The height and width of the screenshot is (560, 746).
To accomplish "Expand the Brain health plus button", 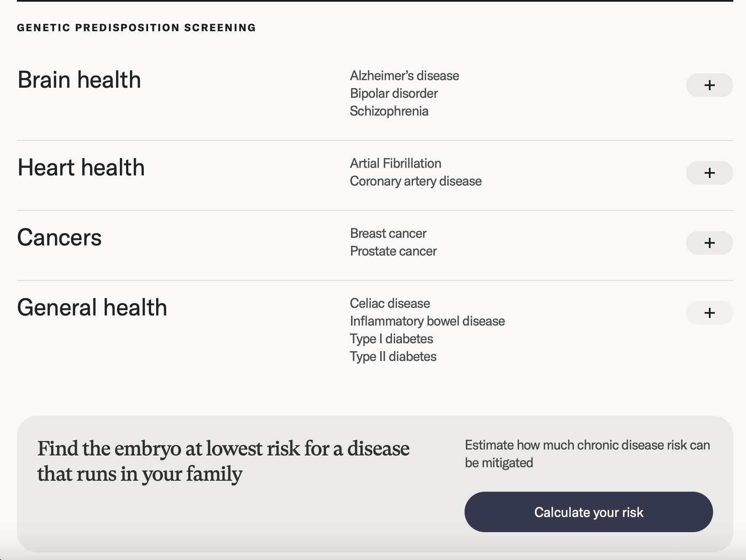I will click(709, 85).
